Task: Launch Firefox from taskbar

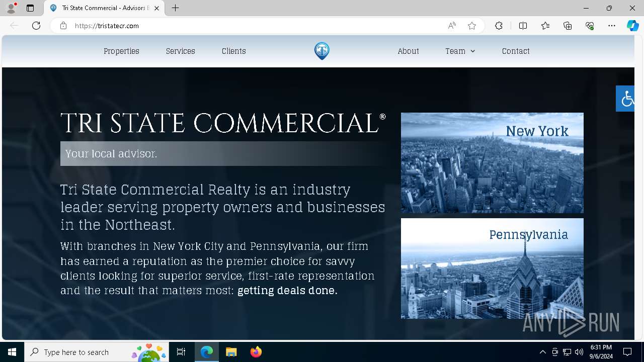Action: click(256, 352)
